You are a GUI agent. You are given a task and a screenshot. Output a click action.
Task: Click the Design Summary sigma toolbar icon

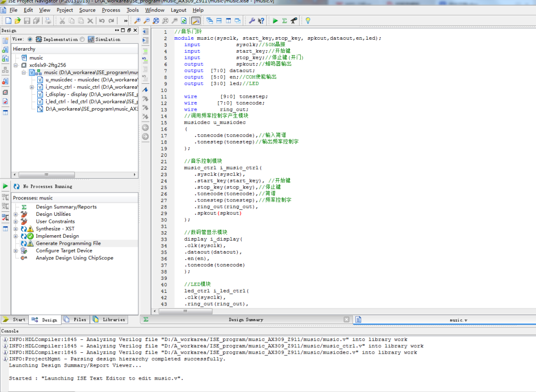(x=284, y=21)
